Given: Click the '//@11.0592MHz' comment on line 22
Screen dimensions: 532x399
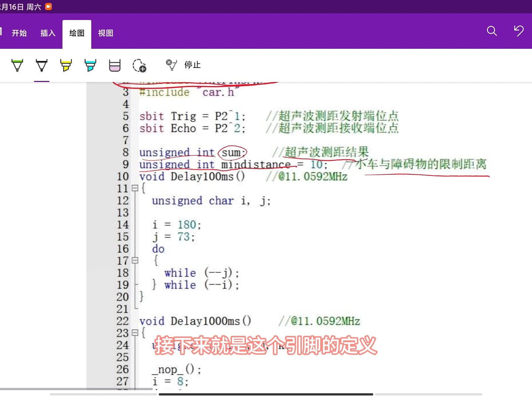Looking at the screenshot, I should 319,321.
